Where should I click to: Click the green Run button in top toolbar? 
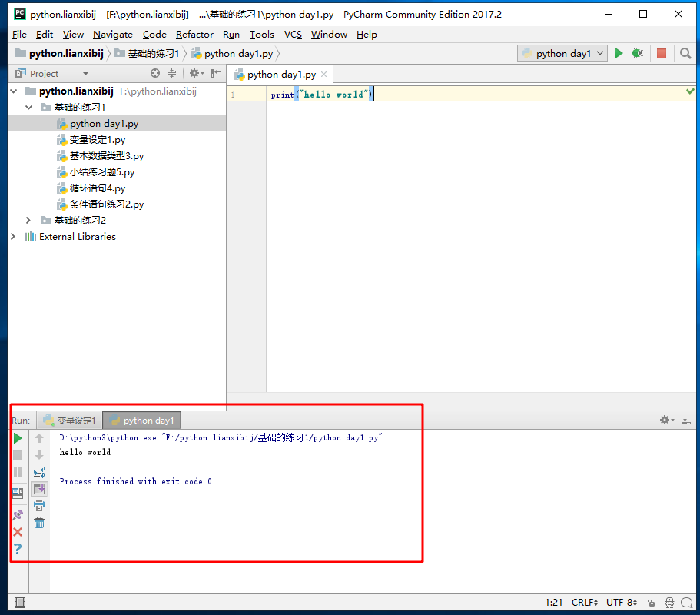coord(619,54)
